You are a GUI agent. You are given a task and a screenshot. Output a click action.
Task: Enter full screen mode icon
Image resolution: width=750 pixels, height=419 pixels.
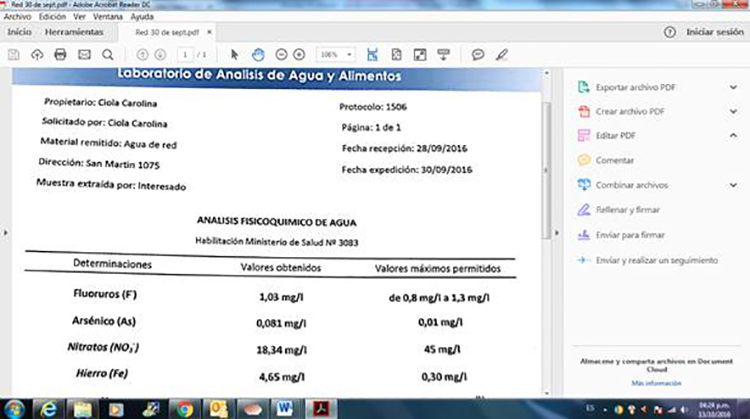[x=420, y=55]
